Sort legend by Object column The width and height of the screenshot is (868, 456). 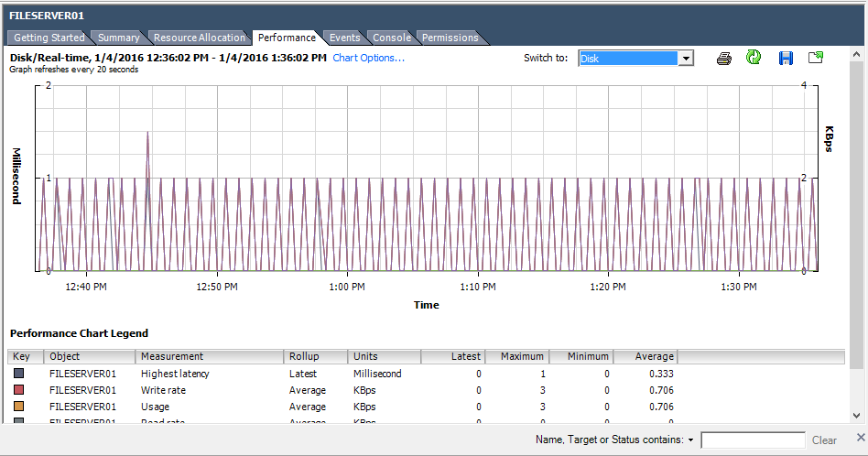coord(90,356)
